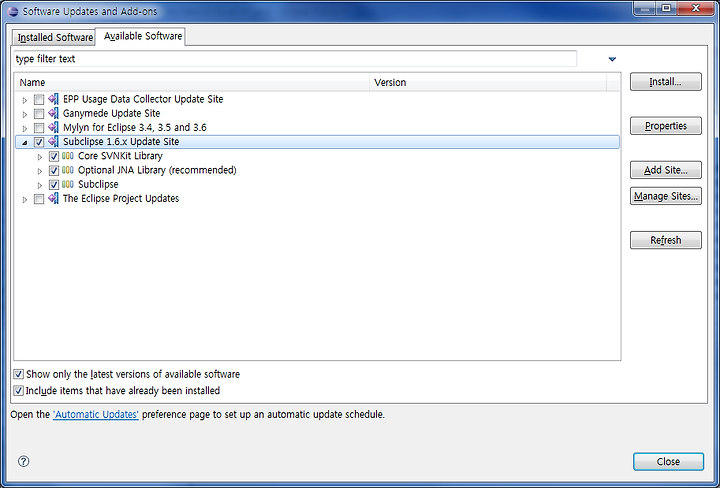Click The Eclipse Project Updates site icon
The width and height of the screenshot is (720, 488).
[x=54, y=198]
